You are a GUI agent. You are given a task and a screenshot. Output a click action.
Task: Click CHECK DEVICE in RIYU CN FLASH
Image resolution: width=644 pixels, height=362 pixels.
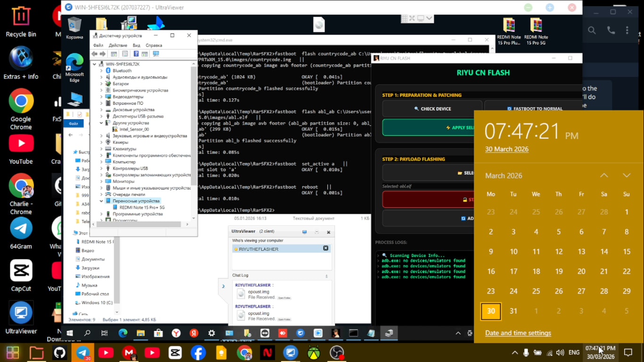point(432,108)
